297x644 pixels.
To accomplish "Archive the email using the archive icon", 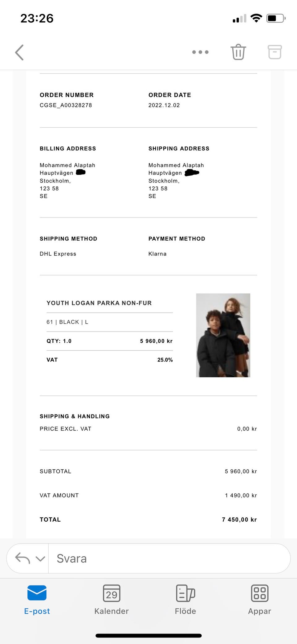I will (274, 52).
